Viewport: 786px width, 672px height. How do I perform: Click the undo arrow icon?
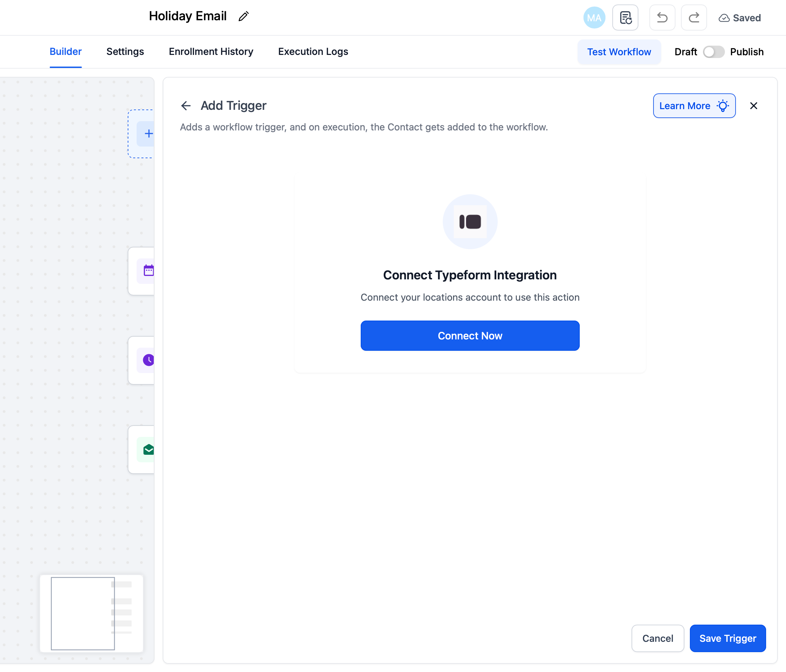point(662,18)
